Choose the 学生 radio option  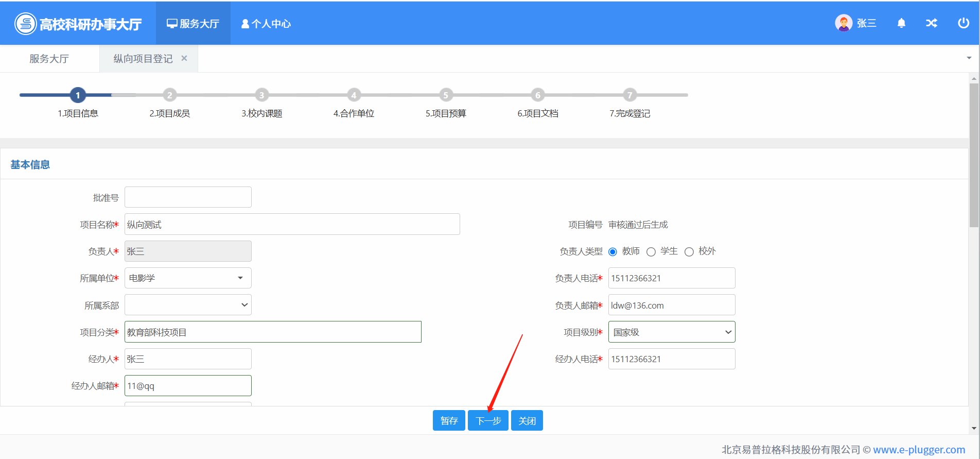tap(651, 252)
